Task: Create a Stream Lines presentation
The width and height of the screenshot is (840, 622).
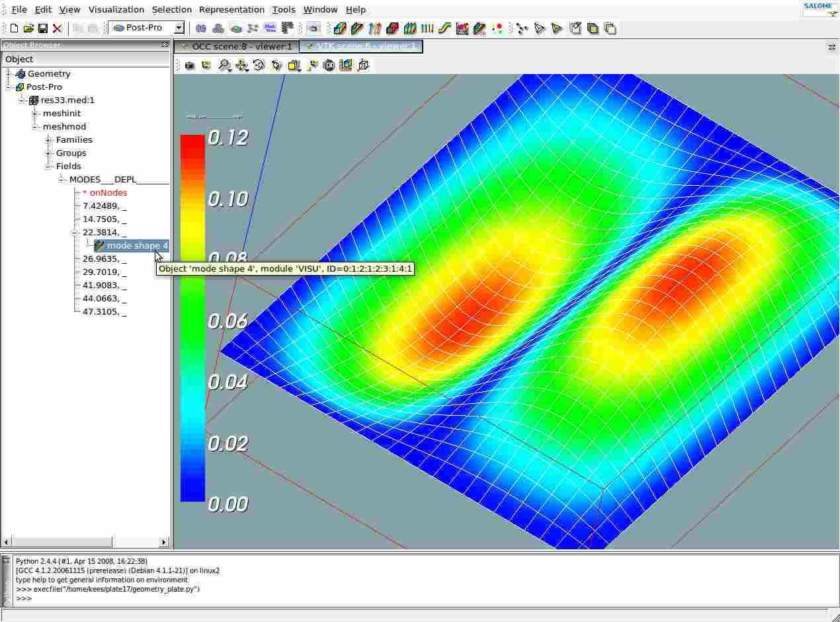Action: [444, 28]
